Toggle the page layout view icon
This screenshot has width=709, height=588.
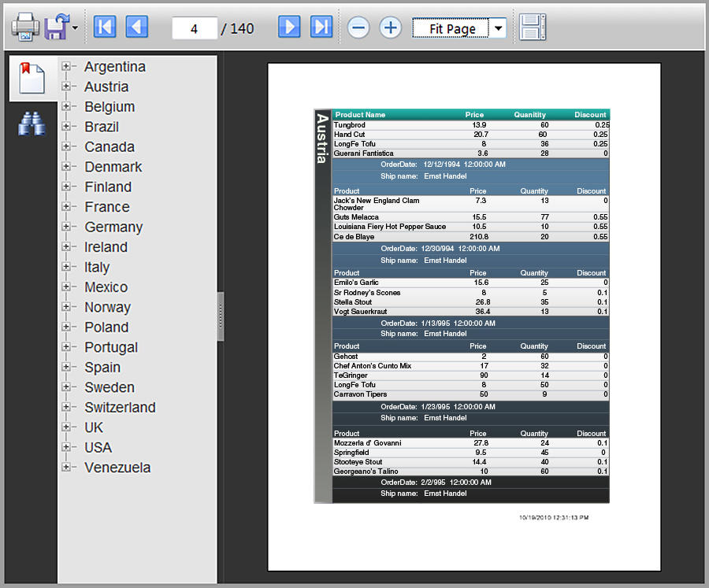pyautogui.click(x=533, y=28)
